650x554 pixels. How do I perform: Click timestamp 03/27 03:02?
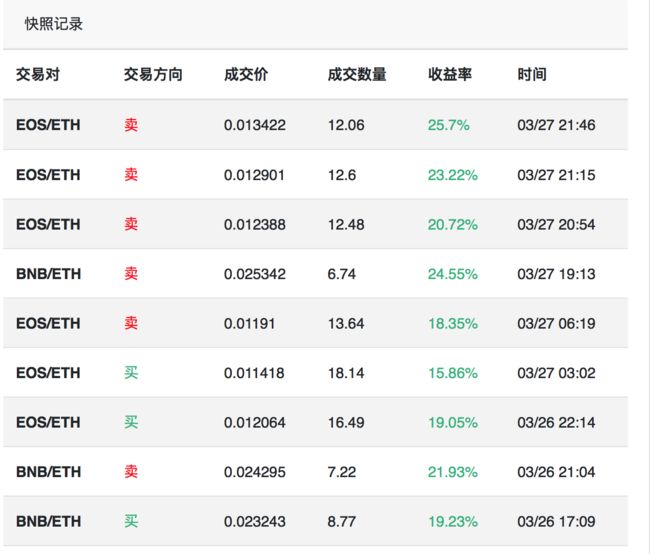[556, 373]
